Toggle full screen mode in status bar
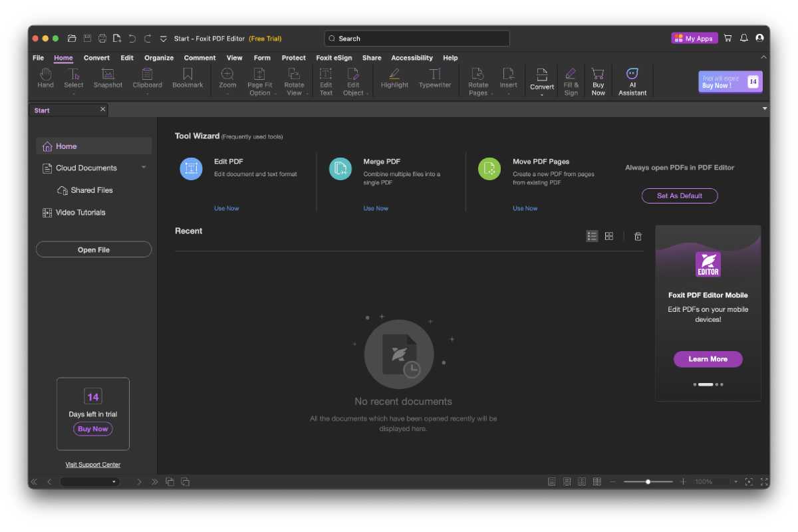 764,481
